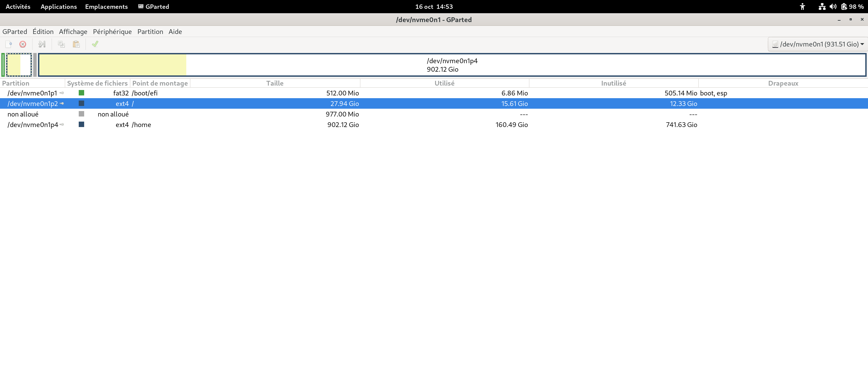
Task: Click /boot/efi mount point cell
Action: click(x=145, y=93)
